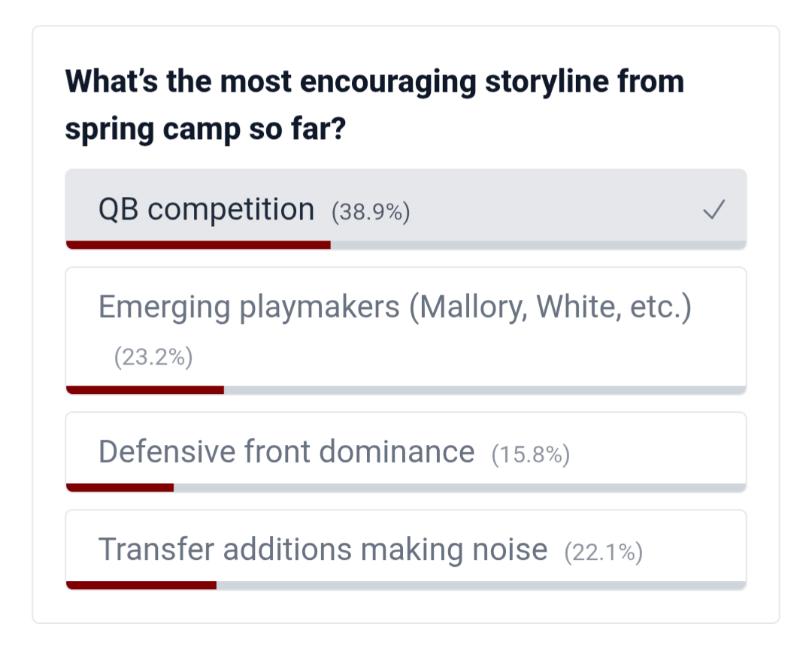Click gray unfilled track of QB competition bar
This screenshot has height=660, width=812.
click(538, 244)
